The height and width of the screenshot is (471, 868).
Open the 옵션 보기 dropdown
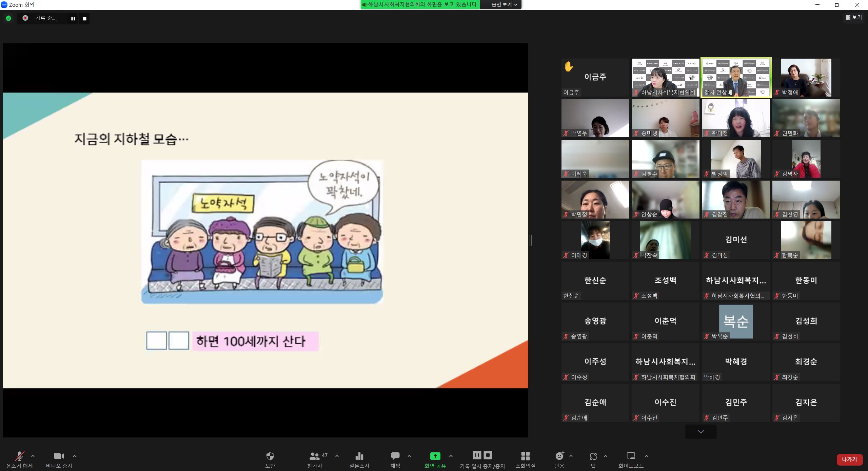tap(504, 5)
